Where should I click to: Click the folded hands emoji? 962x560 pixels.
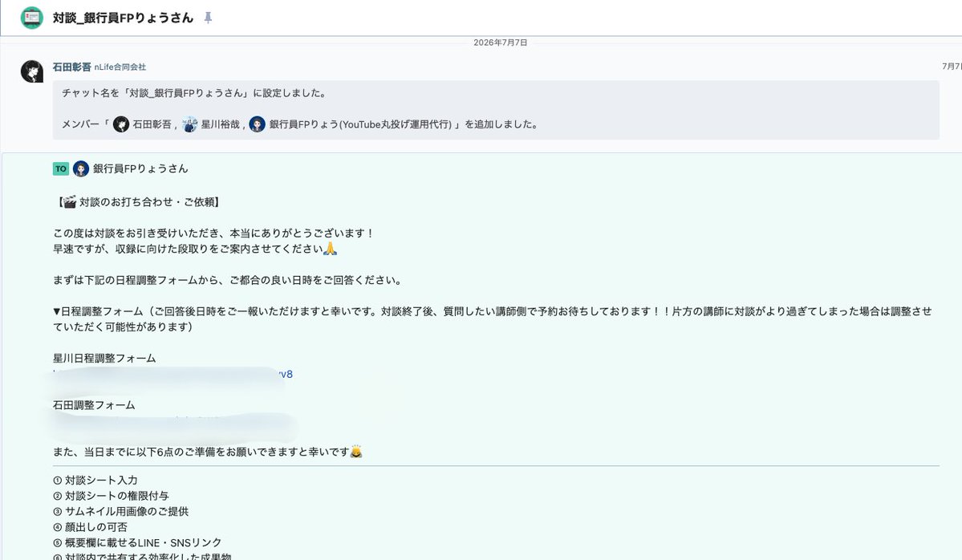tap(330, 249)
